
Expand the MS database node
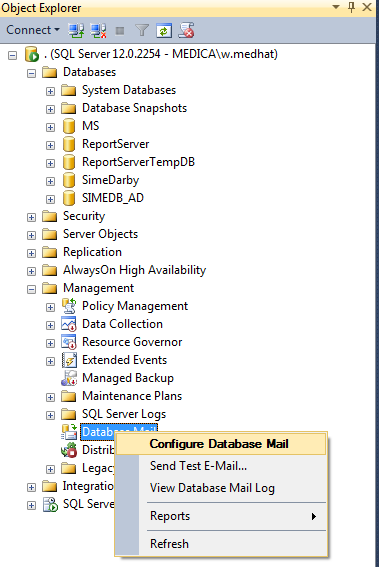click(x=50, y=127)
